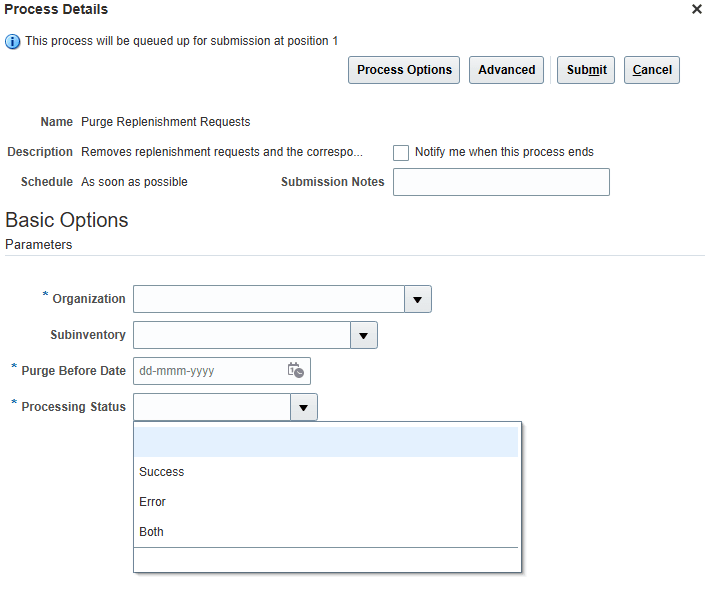
Task: Expand the Organization dropdown arrow
Action: (x=418, y=299)
